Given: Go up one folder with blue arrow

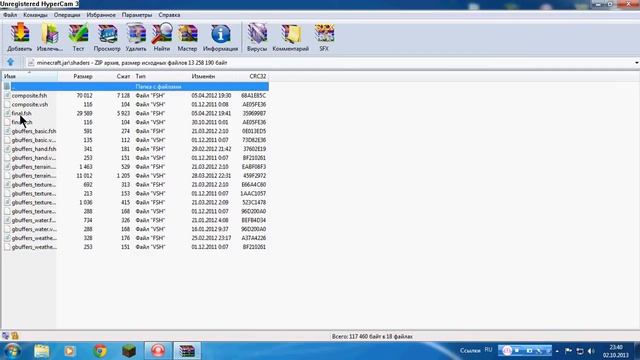Looking at the screenshot, I should pos(11,62).
